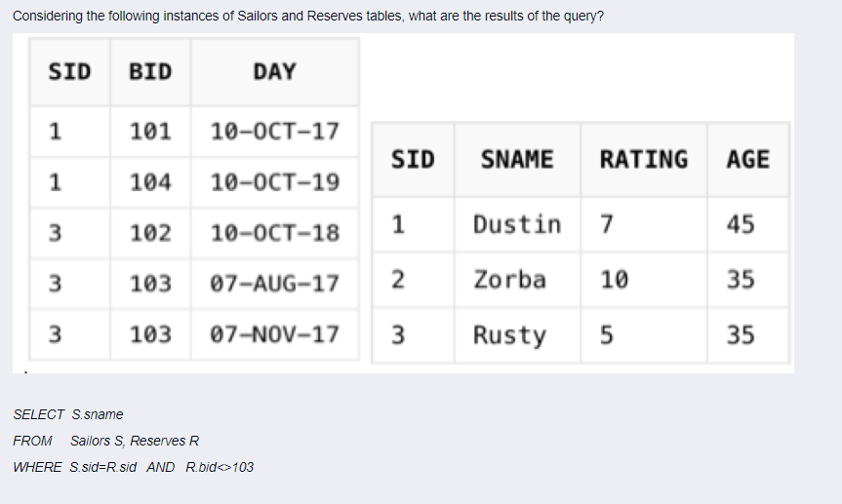The width and height of the screenshot is (842, 504).
Task: Click the cell containing Dustin
Action: [x=517, y=224]
